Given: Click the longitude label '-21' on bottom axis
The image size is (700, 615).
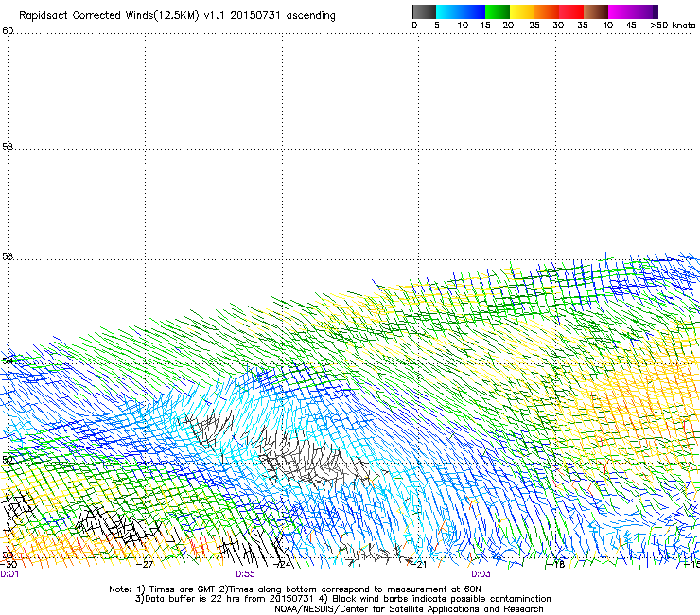Looking at the screenshot, I should coord(418,565).
